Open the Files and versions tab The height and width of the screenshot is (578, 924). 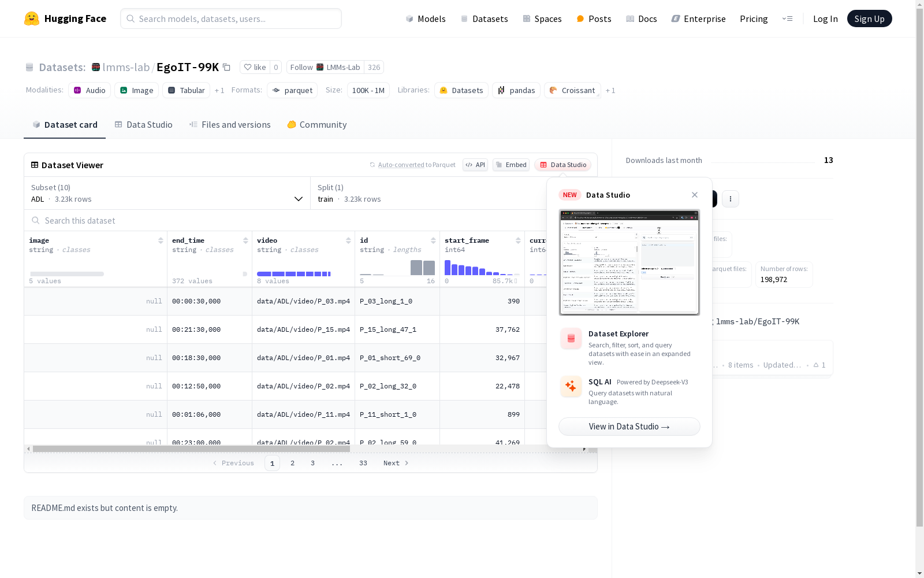tap(230, 125)
